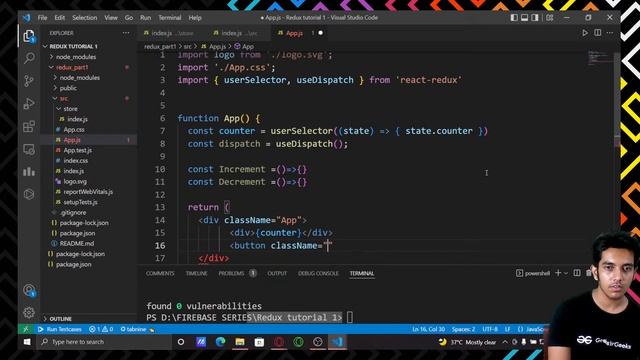Viewport: 640px width, 360px height.
Task: Change indentation via Spaces: 2
Action: (x=464, y=329)
